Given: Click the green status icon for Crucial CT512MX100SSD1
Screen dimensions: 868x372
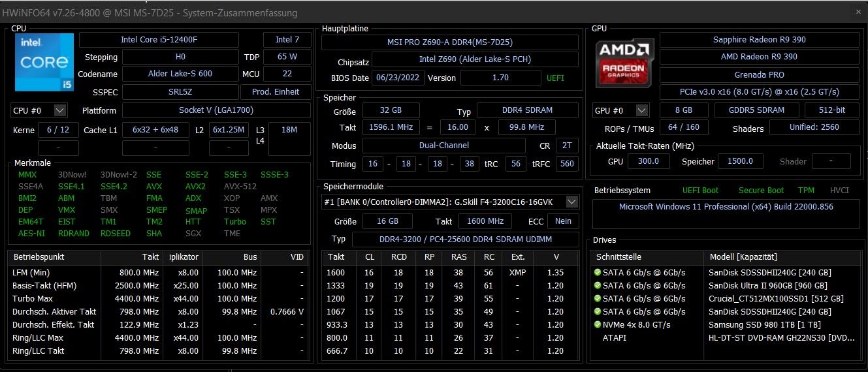Looking at the screenshot, I should point(597,298).
